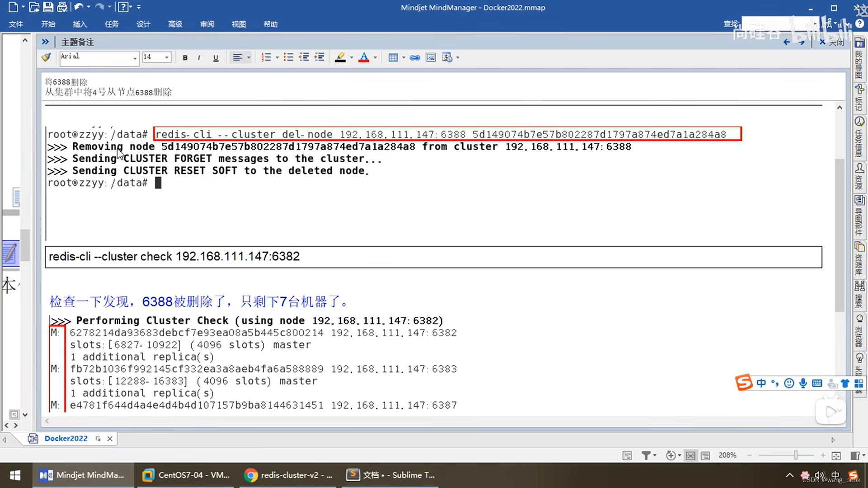The width and height of the screenshot is (868, 488).
Task: Toggle underline formatting
Action: (x=216, y=58)
